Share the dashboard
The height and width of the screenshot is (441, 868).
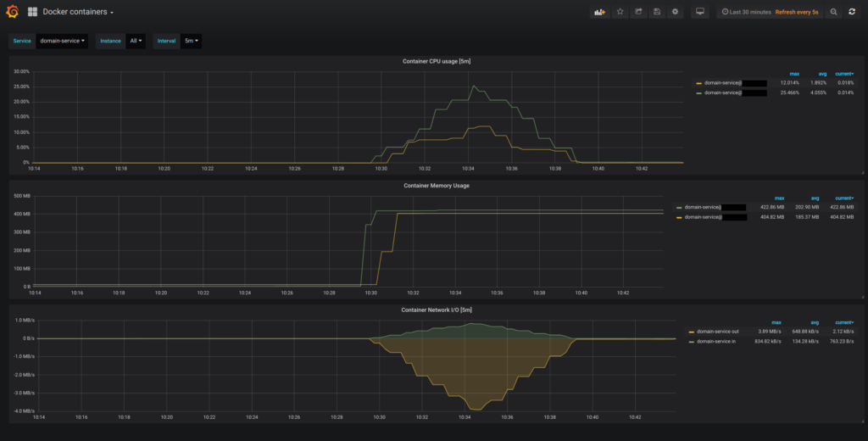[x=638, y=12]
